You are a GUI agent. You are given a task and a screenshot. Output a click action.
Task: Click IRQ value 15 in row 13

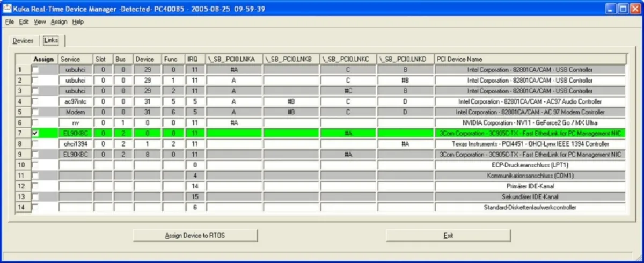(195, 197)
